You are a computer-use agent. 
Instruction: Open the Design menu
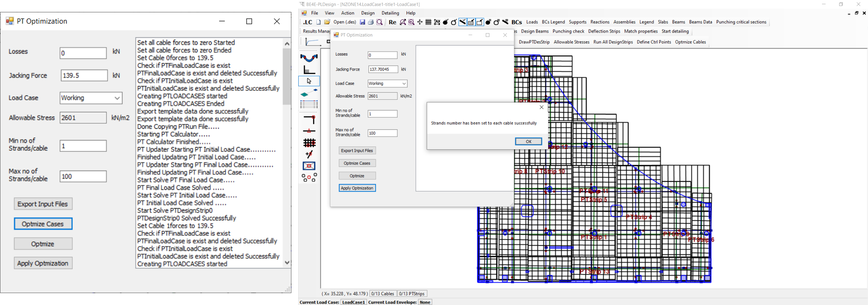click(368, 13)
